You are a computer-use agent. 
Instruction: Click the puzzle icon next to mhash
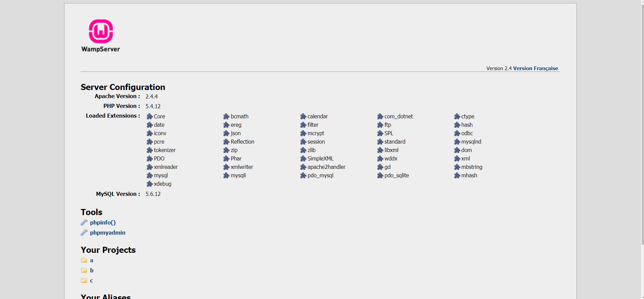pyautogui.click(x=457, y=176)
